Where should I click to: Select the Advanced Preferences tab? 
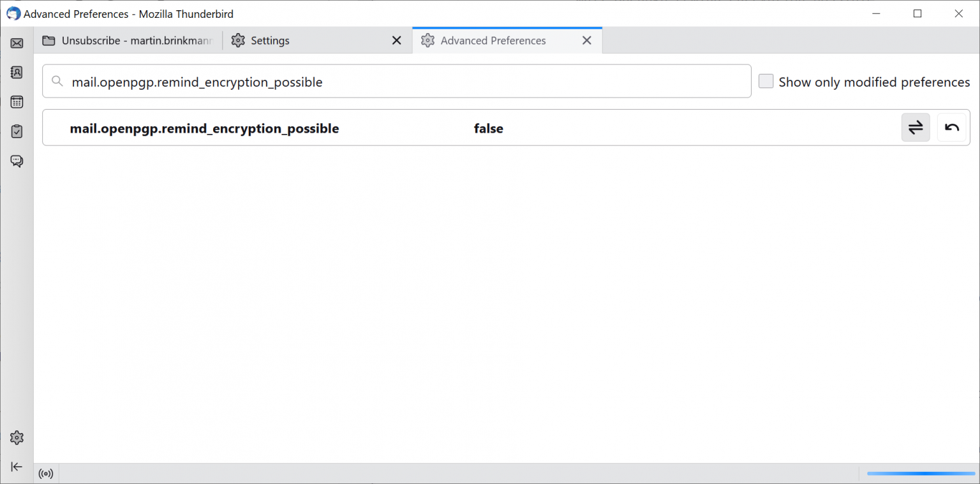pyautogui.click(x=493, y=40)
